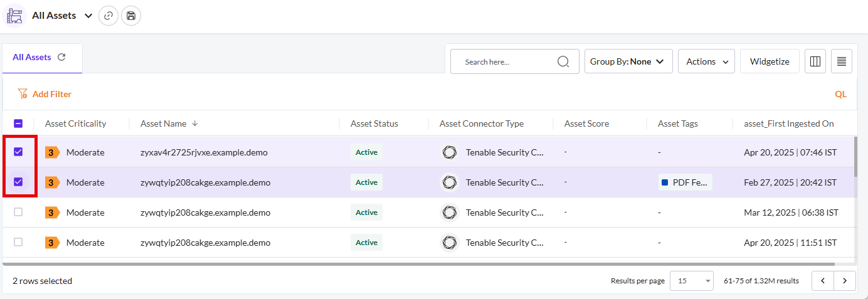Click the Asset Status column header
The height and width of the screenshot is (299, 868).
[374, 123]
